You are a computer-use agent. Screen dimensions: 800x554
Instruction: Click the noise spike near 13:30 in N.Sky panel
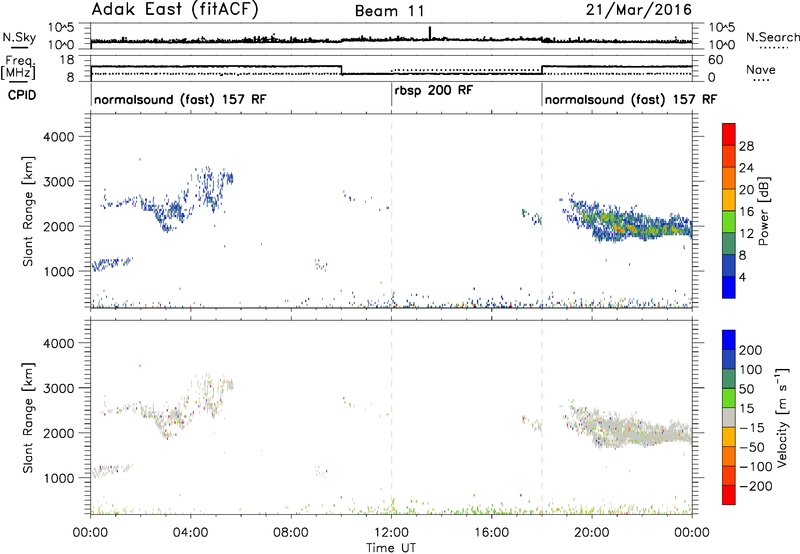coord(430,32)
